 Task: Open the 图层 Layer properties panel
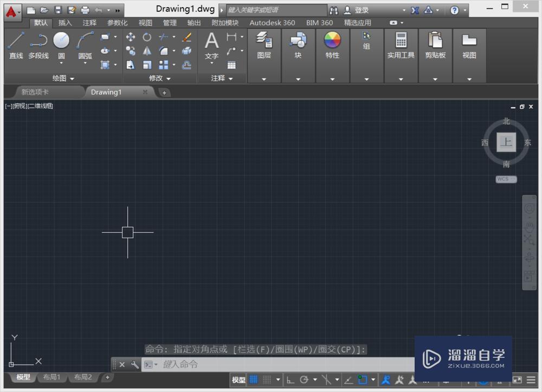pyautogui.click(x=264, y=41)
